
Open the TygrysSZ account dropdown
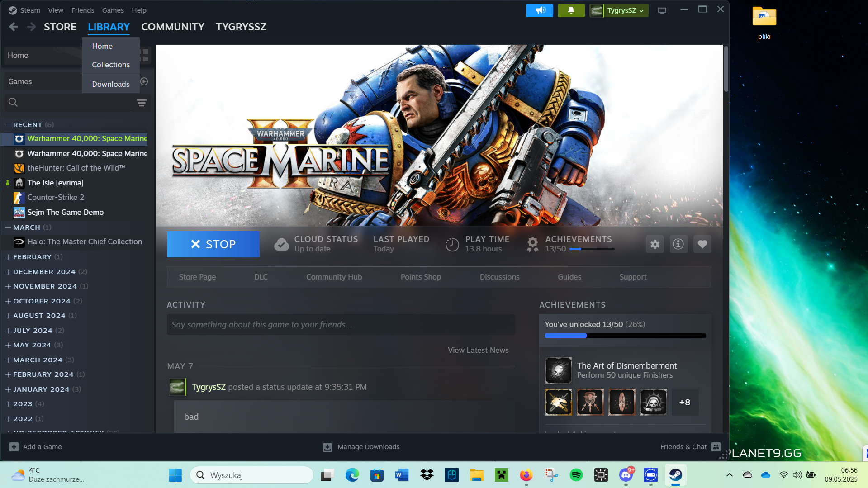pos(619,10)
